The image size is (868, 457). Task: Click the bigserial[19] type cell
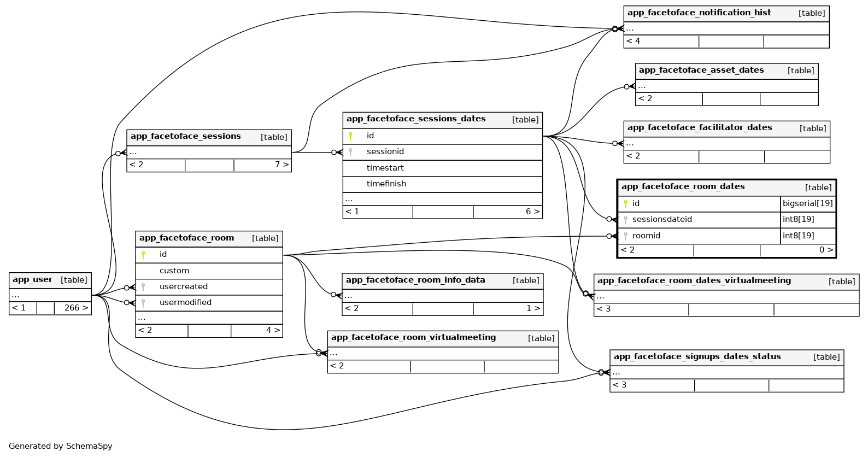pyautogui.click(x=807, y=204)
